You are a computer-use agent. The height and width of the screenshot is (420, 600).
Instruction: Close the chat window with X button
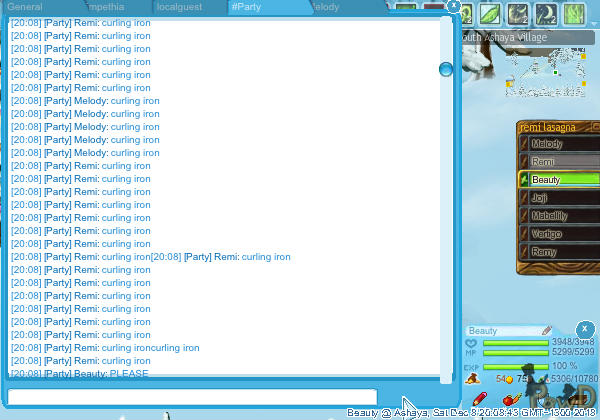[x=454, y=7]
